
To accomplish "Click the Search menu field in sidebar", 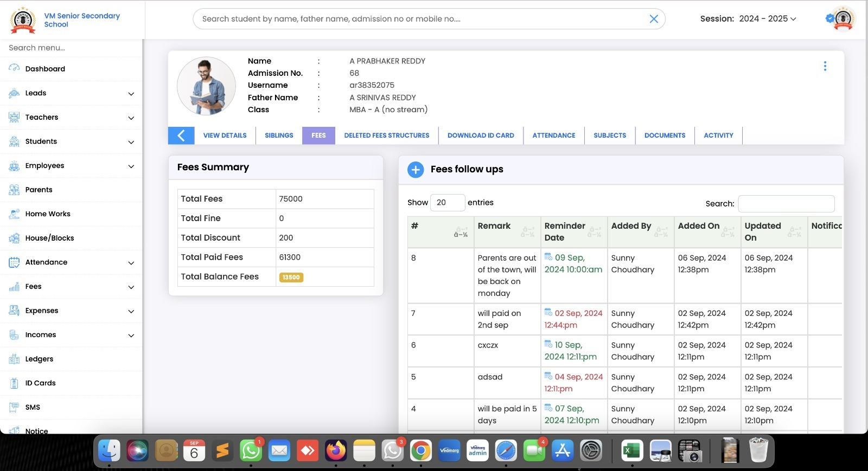I will (x=71, y=48).
